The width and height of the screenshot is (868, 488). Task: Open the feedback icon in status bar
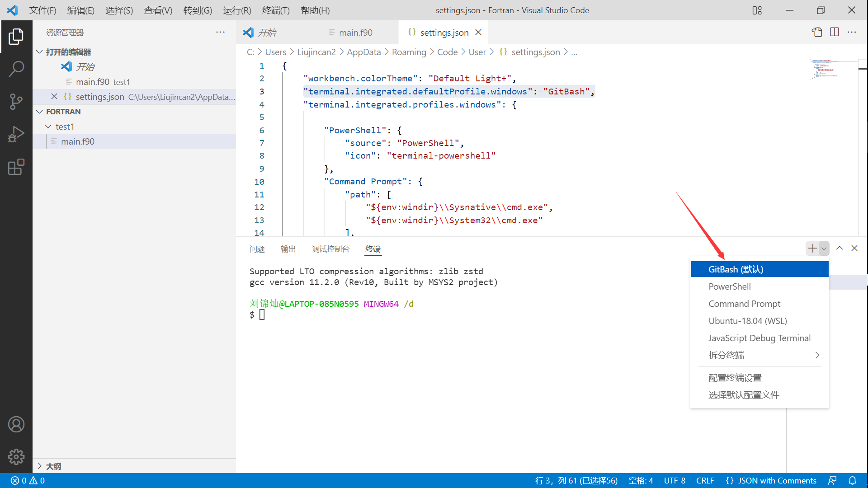tap(832, 480)
